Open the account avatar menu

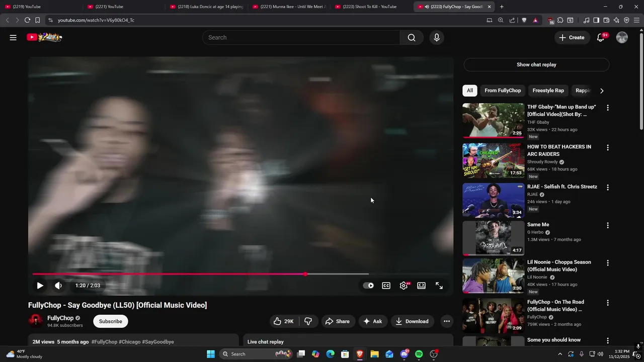[x=622, y=38]
